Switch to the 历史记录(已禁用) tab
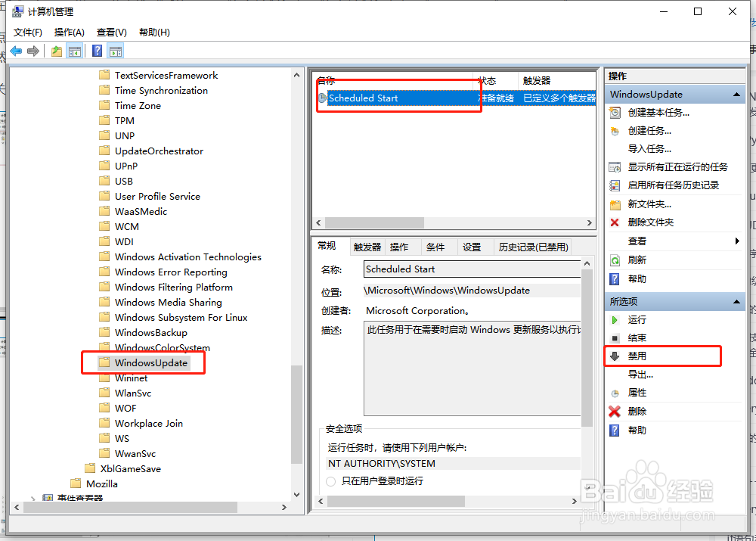The height and width of the screenshot is (541, 756). (x=533, y=247)
